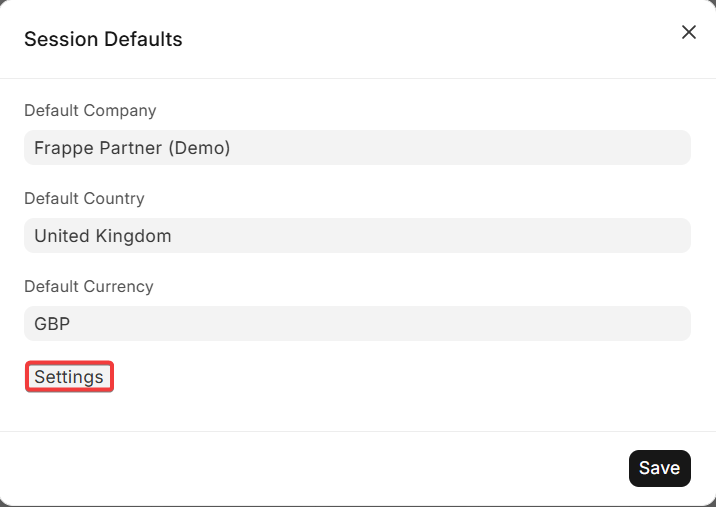Save the session defaults
This screenshot has height=507, width=716.
point(659,468)
